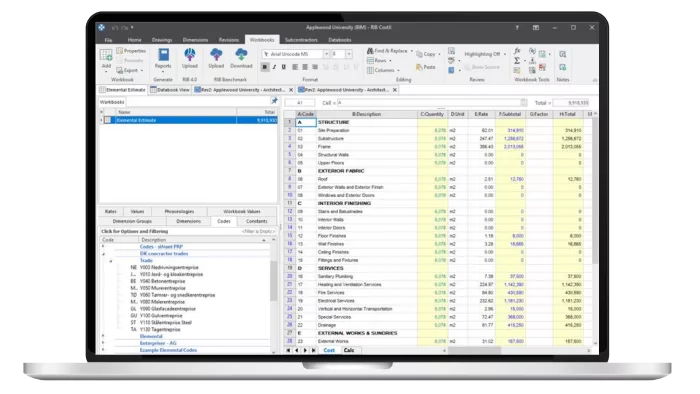Click the Sigma sum icon

point(517,61)
